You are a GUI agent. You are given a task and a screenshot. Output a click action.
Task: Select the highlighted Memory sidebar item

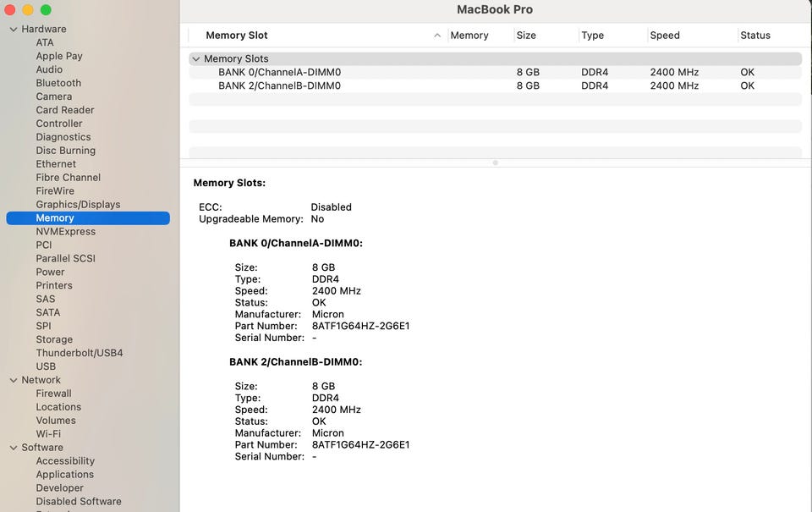point(88,218)
